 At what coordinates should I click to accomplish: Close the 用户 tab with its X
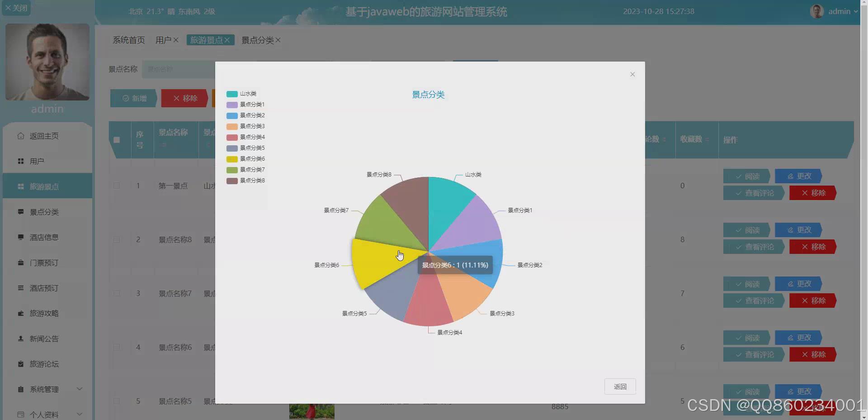tap(176, 40)
